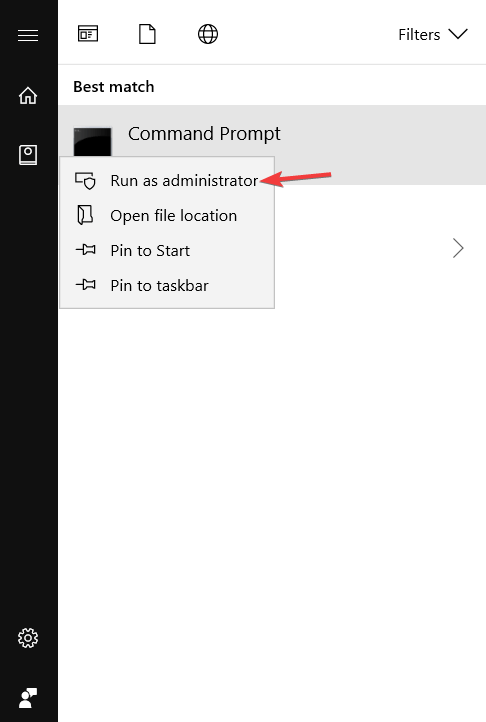Image resolution: width=486 pixels, height=722 pixels.
Task: Click the Feedback person icon
Action: (28, 698)
